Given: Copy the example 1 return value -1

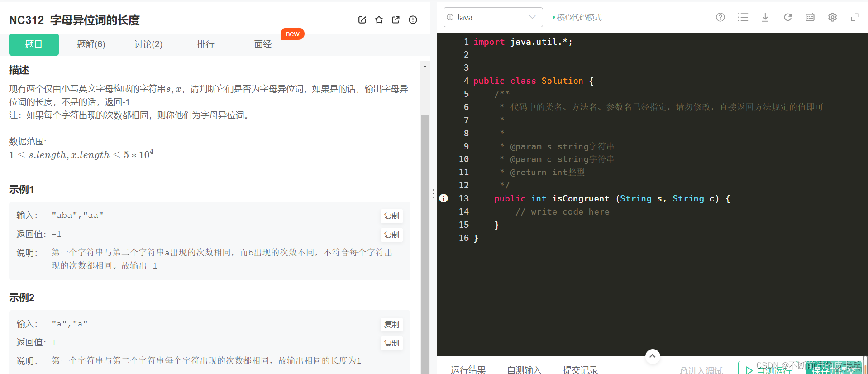Looking at the screenshot, I should [x=391, y=235].
